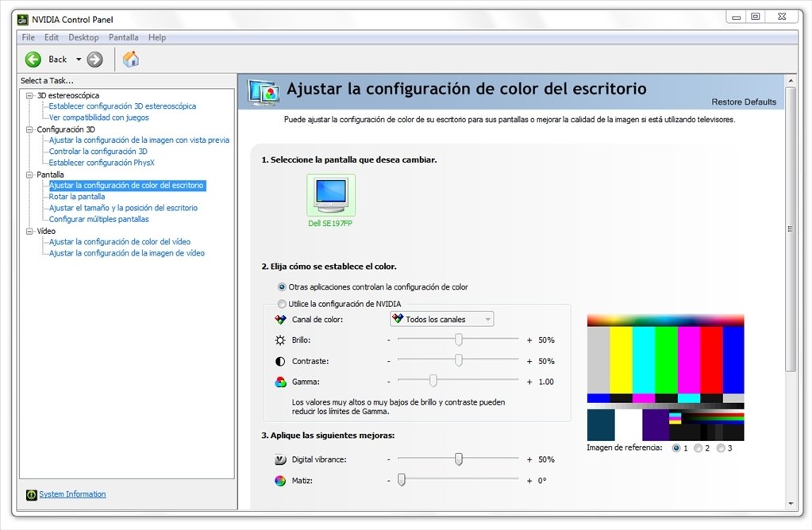Image resolution: width=812 pixels, height=530 pixels.
Task: Open the 'Todos los canales' dropdown
Action: pyautogui.click(x=442, y=319)
